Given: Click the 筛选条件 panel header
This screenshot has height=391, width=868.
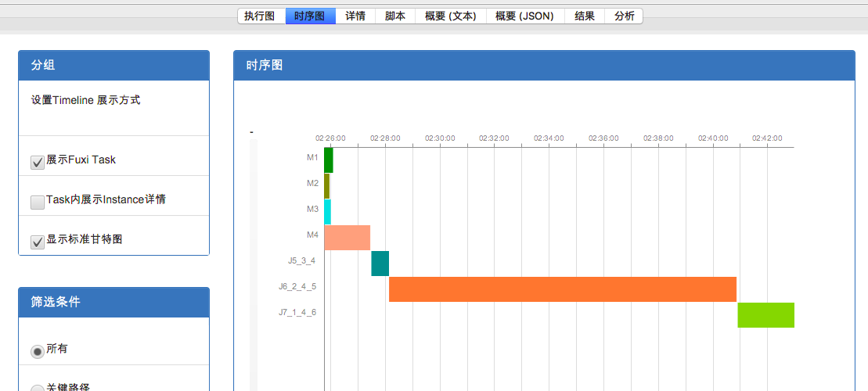Looking at the screenshot, I should (114, 302).
